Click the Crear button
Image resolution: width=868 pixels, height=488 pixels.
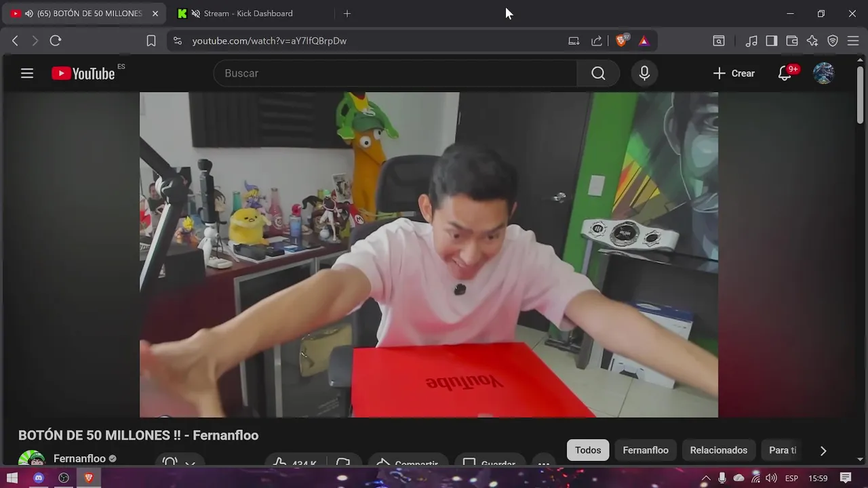[x=734, y=73]
